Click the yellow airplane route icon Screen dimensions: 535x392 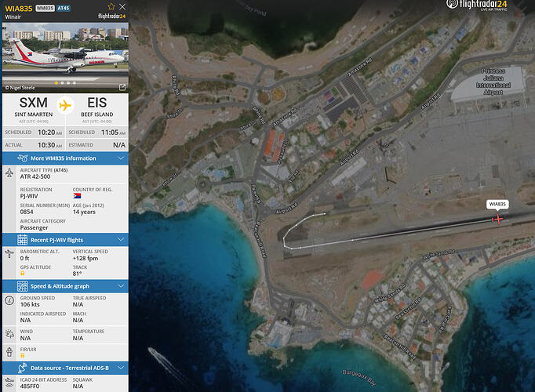[65, 105]
